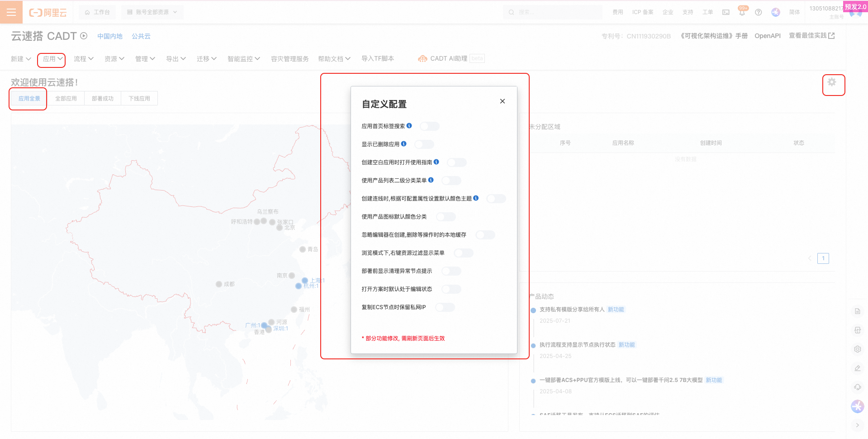Toggle 应用首页标签搜索 switch
868x439 pixels.
coord(430,126)
